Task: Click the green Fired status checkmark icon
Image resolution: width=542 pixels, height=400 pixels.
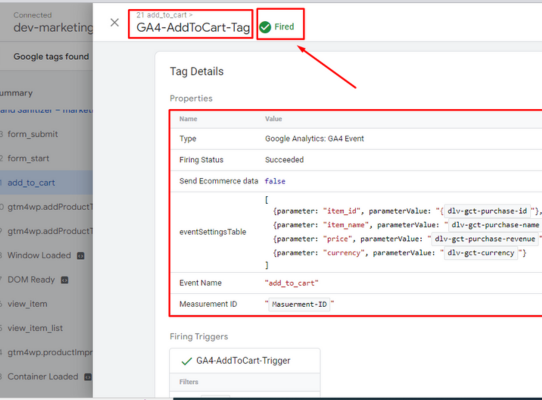Action: pos(265,27)
